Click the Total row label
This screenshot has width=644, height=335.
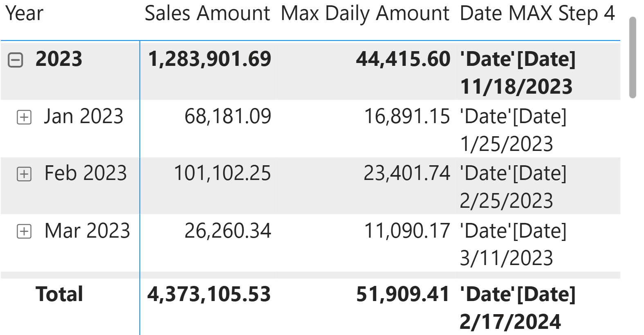tap(59, 294)
